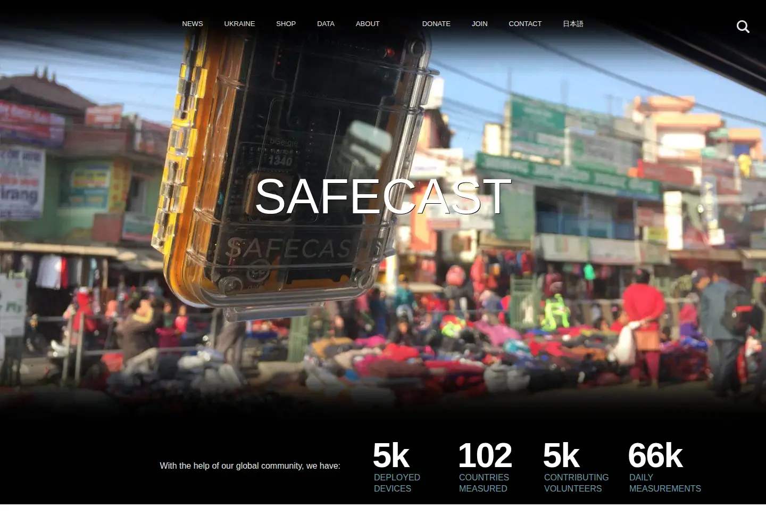Open the search magnifier icon
This screenshot has width=766, height=532.
pos(743,27)
